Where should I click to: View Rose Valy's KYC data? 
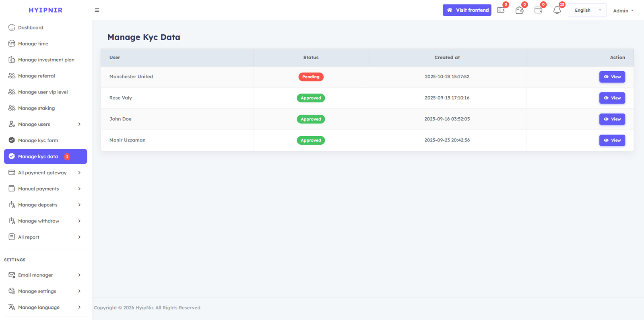point(612,98)
